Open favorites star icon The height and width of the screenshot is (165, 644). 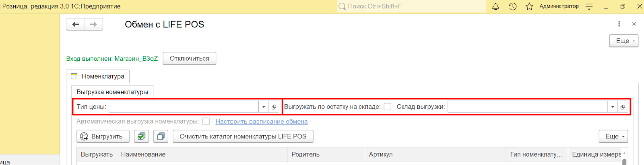click(529, 6)
